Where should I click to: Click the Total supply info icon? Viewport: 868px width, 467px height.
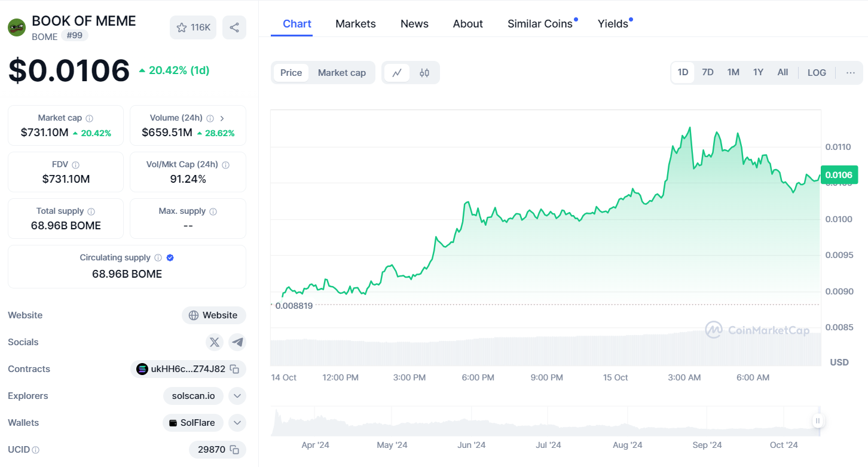click(x=91, y=211)
